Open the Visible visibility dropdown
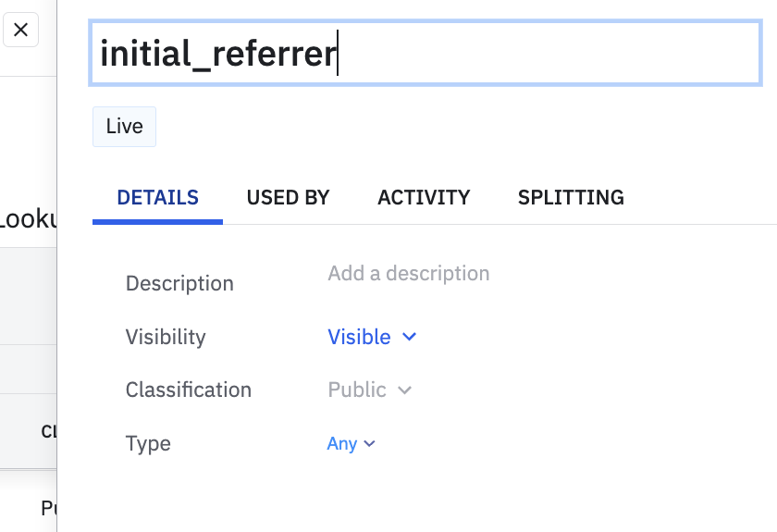Image resolution: width=777 pixels, height=532 pixels. coord(360,337)
